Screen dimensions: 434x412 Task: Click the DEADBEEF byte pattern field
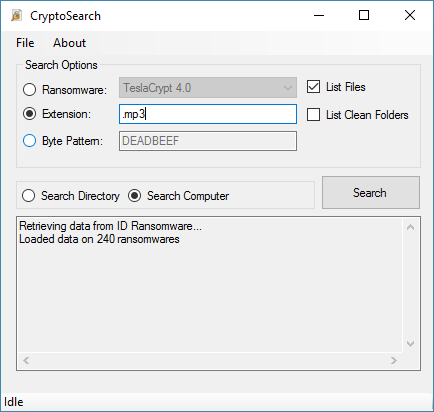(208, 141)
